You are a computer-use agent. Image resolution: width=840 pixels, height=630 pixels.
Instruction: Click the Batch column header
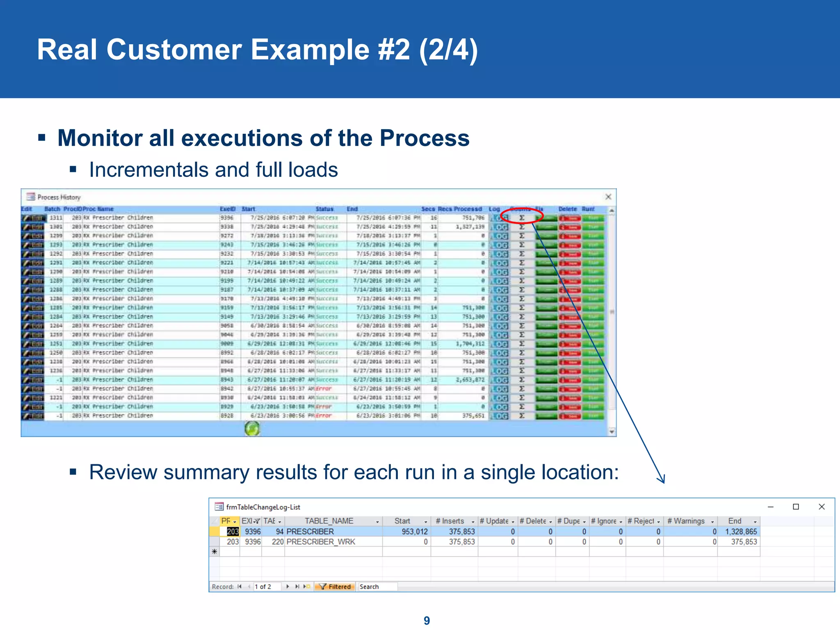point(52,209)
